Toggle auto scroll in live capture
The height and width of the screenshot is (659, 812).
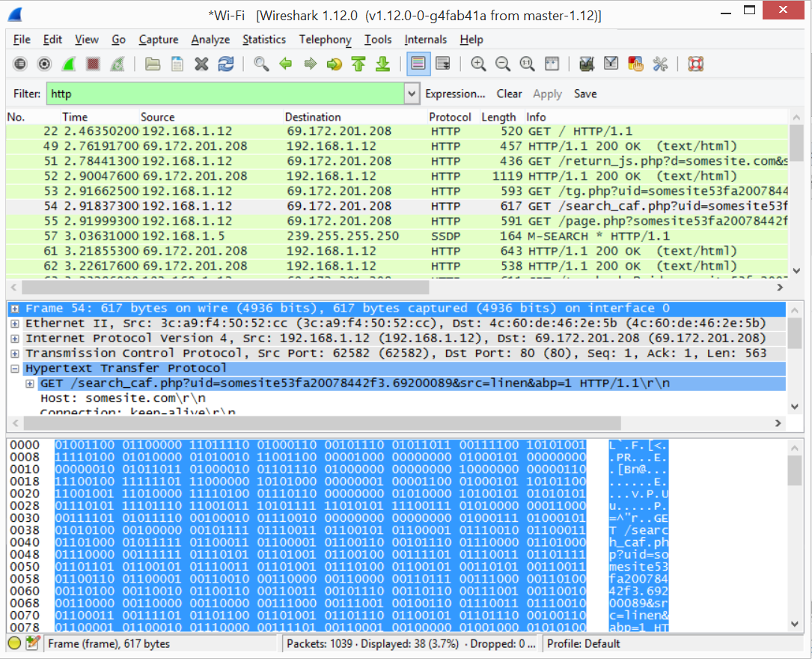(x=443, y=64)
